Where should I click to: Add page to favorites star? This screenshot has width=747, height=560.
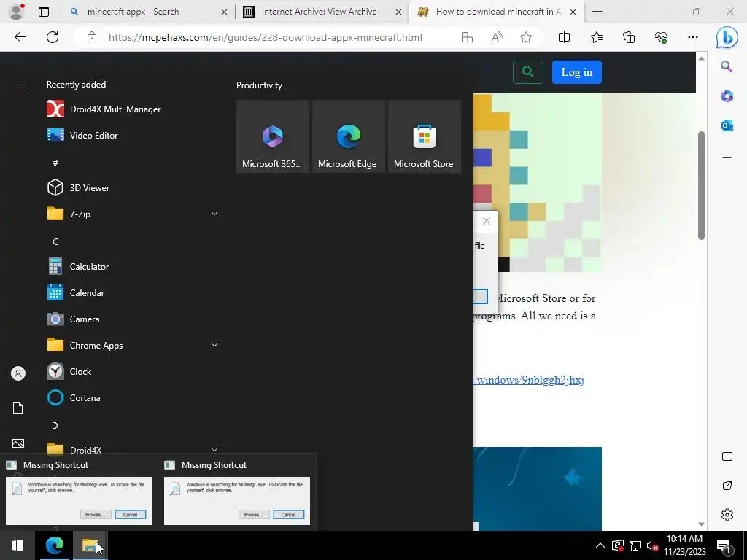coord(526,37)
